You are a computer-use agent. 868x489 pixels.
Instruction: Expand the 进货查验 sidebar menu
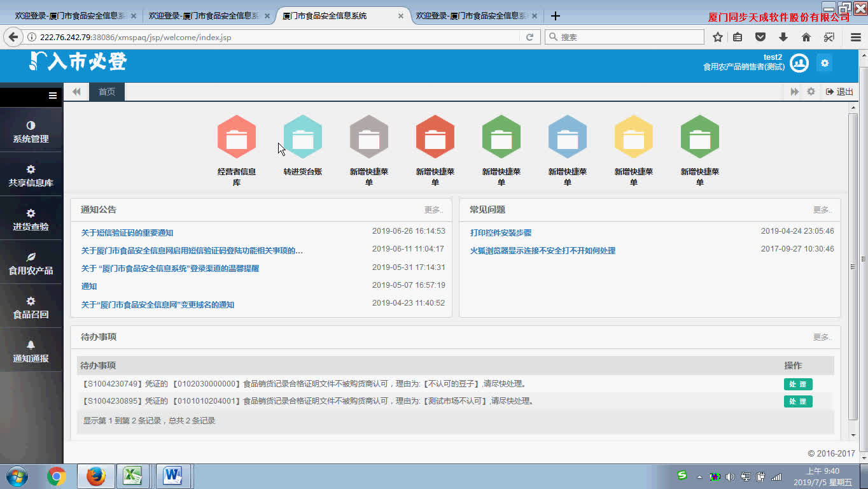tap(31, 220)
